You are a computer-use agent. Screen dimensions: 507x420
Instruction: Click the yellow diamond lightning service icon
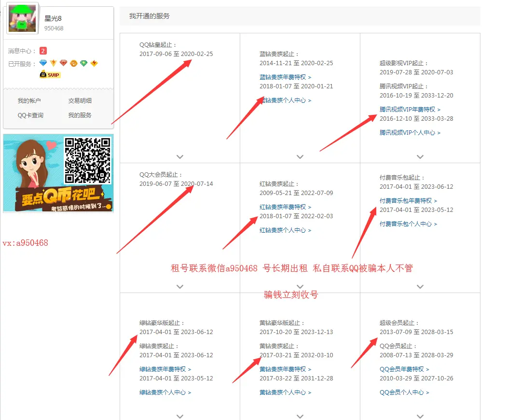[x=94, y=63]
